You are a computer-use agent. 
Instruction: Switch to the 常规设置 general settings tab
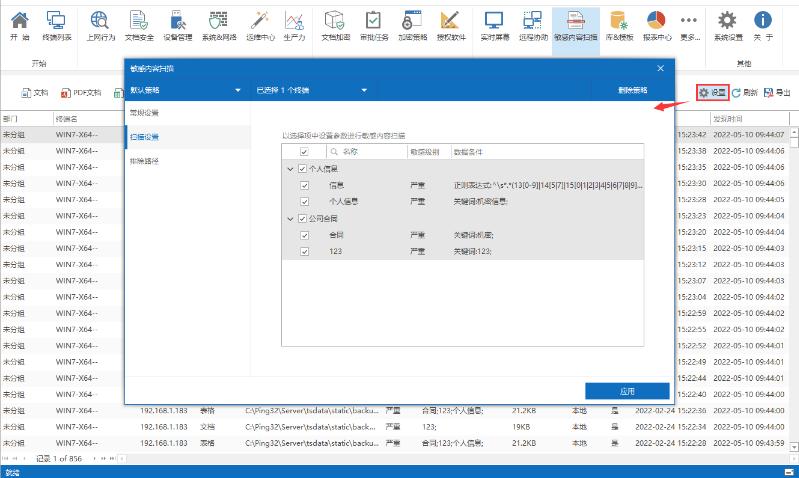click(144, 112)
